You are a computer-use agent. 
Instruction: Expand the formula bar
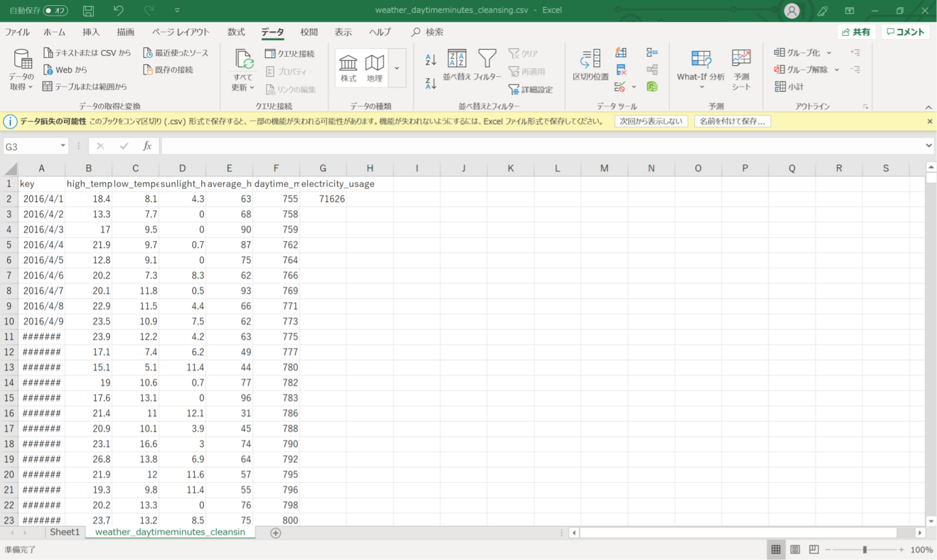click(x=929, y=146)
